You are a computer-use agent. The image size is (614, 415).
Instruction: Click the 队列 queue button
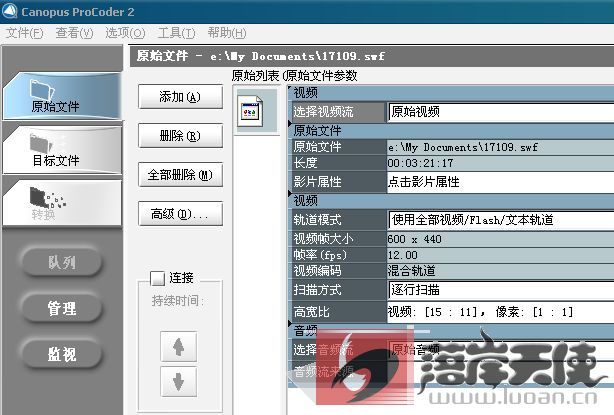[62, 262]
